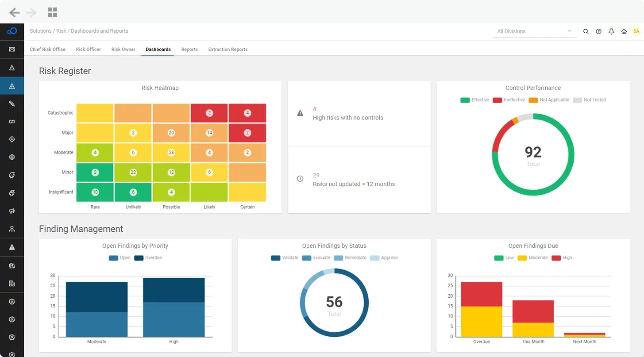The height and width of the screenshot is (357, 644).
Task: Click the back arrow at top left
Action: click(x=15, y=12)
